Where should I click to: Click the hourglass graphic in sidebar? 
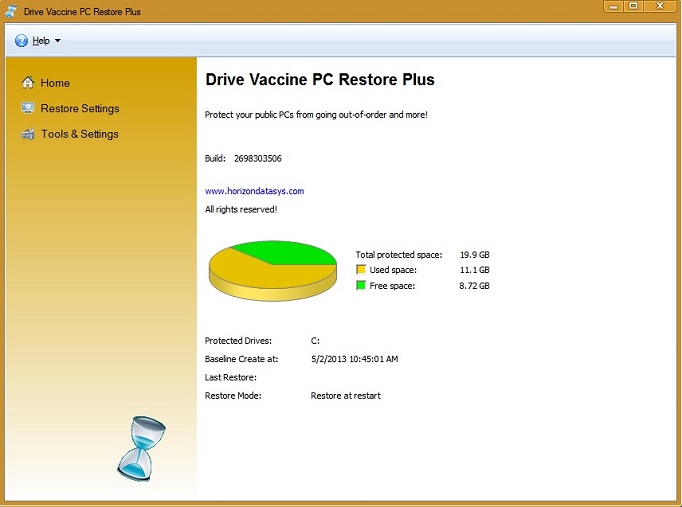pyautogui.click(x=142, y=448)
